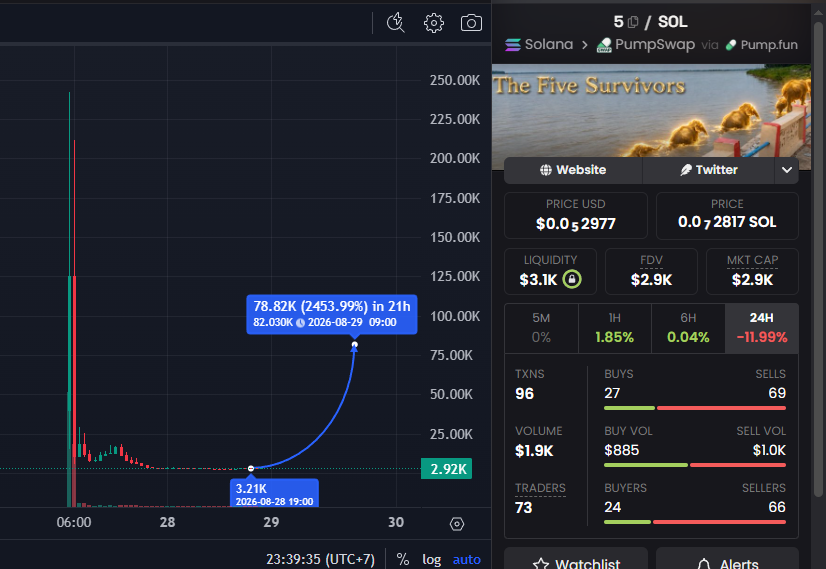
Task: Click the PRICE USD $0.0₅2977 box
Action: click(x=575, y=215)
